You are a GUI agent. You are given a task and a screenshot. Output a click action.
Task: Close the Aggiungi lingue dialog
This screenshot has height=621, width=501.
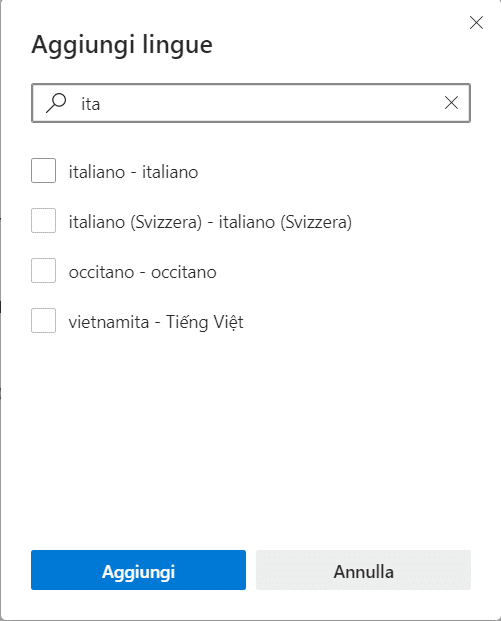(476, 23)
